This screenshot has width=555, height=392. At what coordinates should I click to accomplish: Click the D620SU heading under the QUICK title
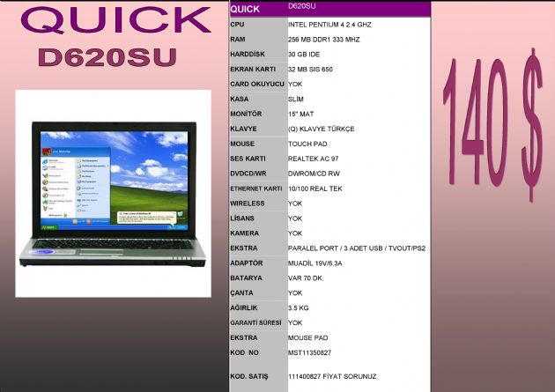[x=107, y=58]
